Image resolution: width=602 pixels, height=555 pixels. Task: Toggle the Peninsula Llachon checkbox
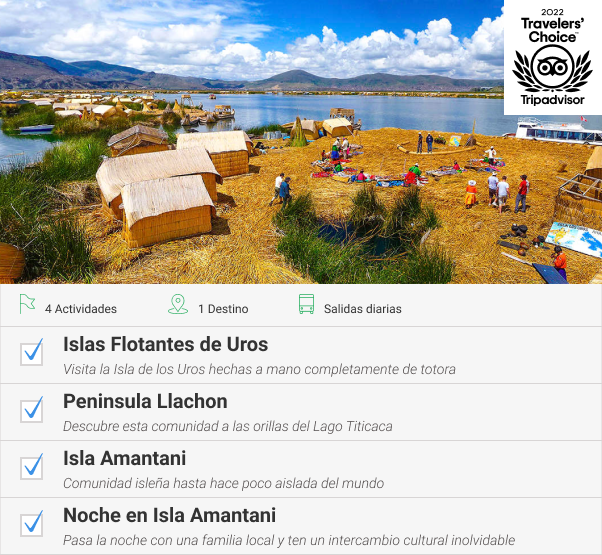(31, 410)
